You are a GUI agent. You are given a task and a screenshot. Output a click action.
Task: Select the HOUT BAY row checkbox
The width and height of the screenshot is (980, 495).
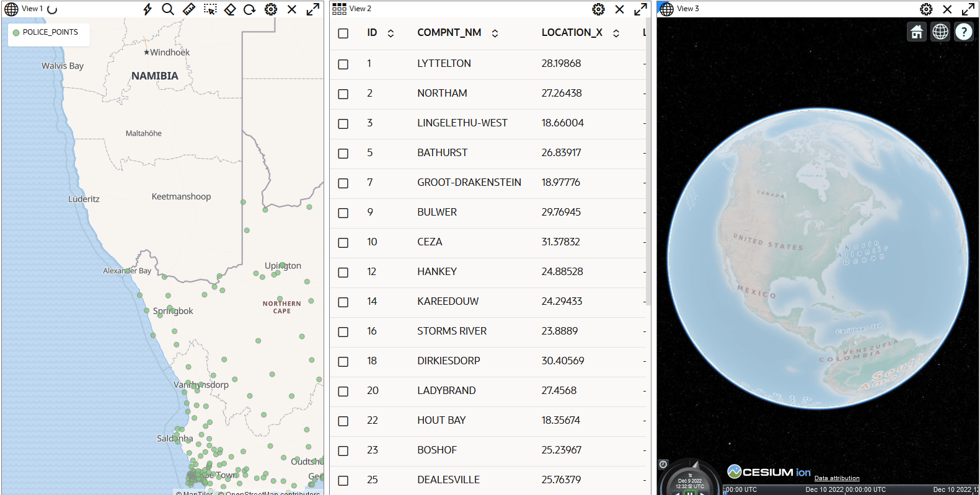point(343,421)
